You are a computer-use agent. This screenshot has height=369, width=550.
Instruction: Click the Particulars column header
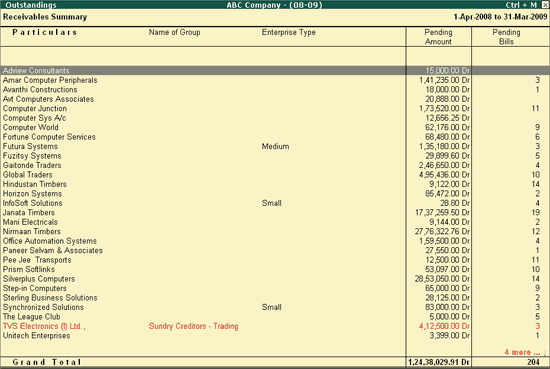point(45,32)
